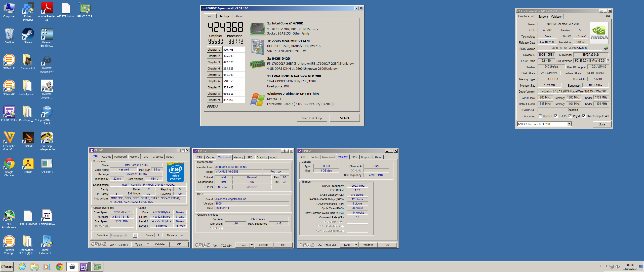Click Validate in the CPU-Z CPU window
Image resolution: width=644 pixels, height=272 pixels.
pos(160,244)
